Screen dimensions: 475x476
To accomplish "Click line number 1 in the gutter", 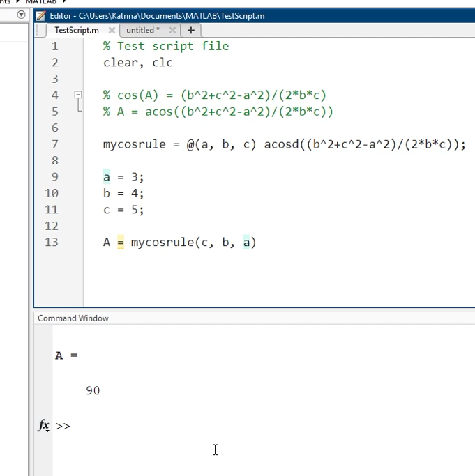I will coord(54,46).
